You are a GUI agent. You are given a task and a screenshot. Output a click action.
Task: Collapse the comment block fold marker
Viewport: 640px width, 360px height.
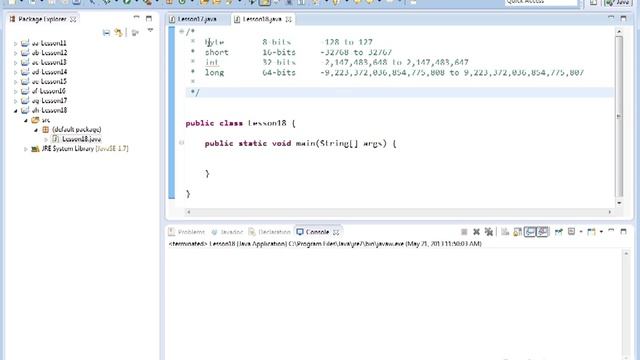coord(181,31)
